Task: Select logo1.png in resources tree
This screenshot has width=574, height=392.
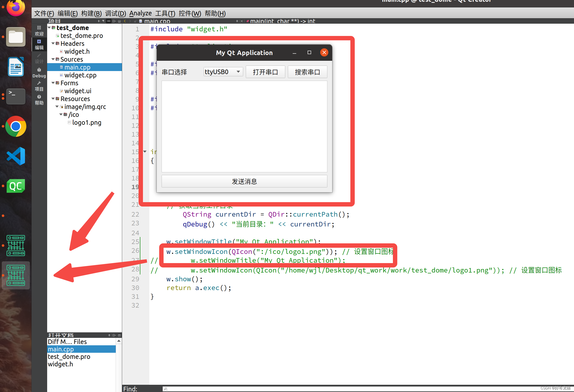Action: [x=87, y=123]
